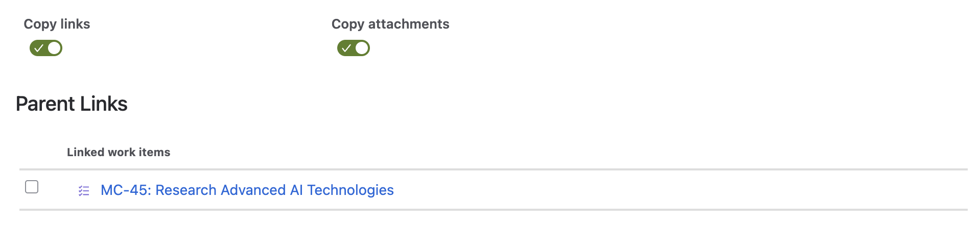
Task: Click the Copy links label
Action: point(57,24)
